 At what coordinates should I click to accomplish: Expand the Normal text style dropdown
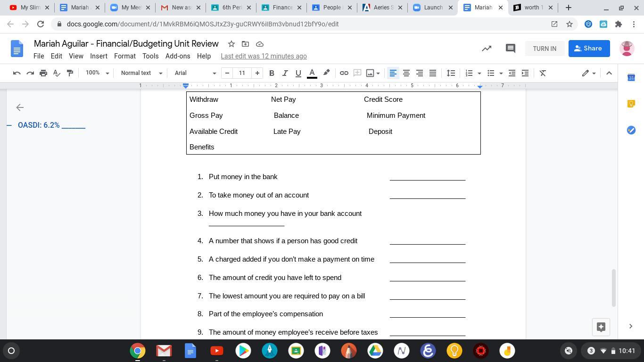click(141, 73)
